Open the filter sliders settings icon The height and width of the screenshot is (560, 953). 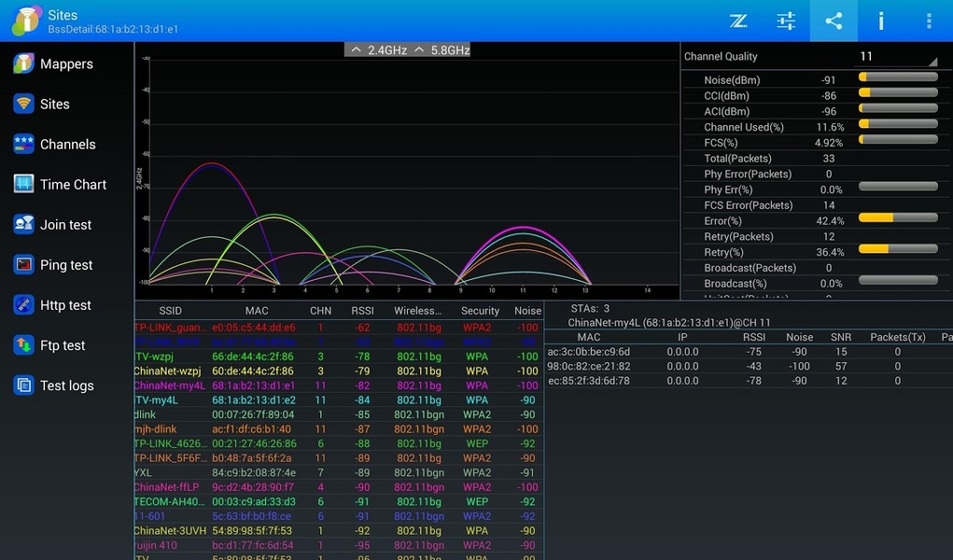[x=786, y=21]
